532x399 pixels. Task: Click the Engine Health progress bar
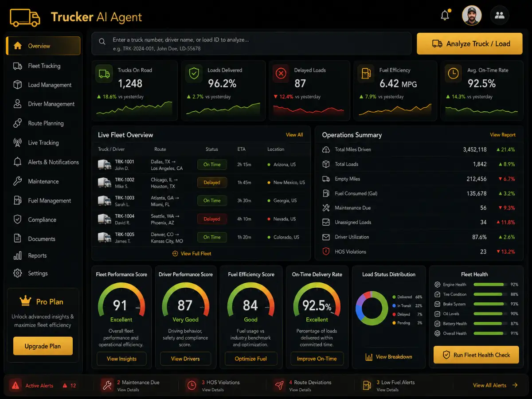490,284
